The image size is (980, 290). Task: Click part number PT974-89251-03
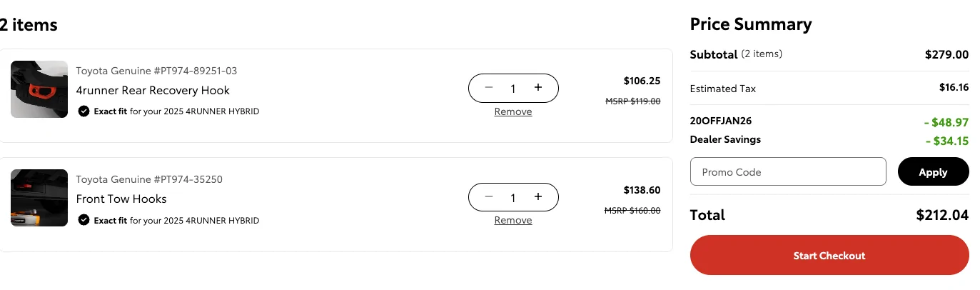click(196, 71)
